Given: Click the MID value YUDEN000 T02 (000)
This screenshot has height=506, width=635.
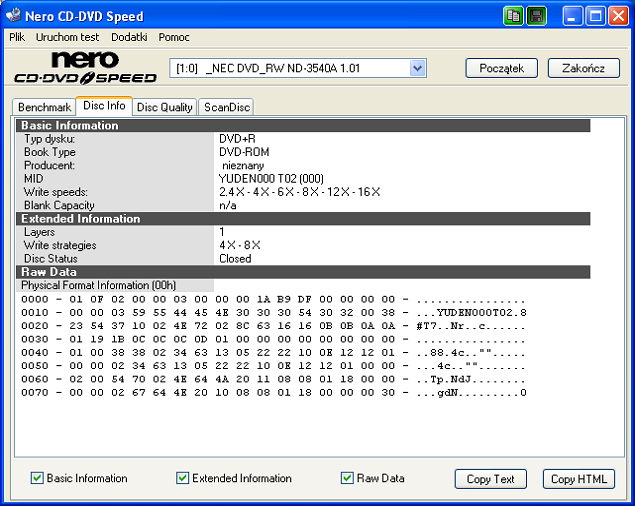Looking at the screenshot, I should coord(271,179).
